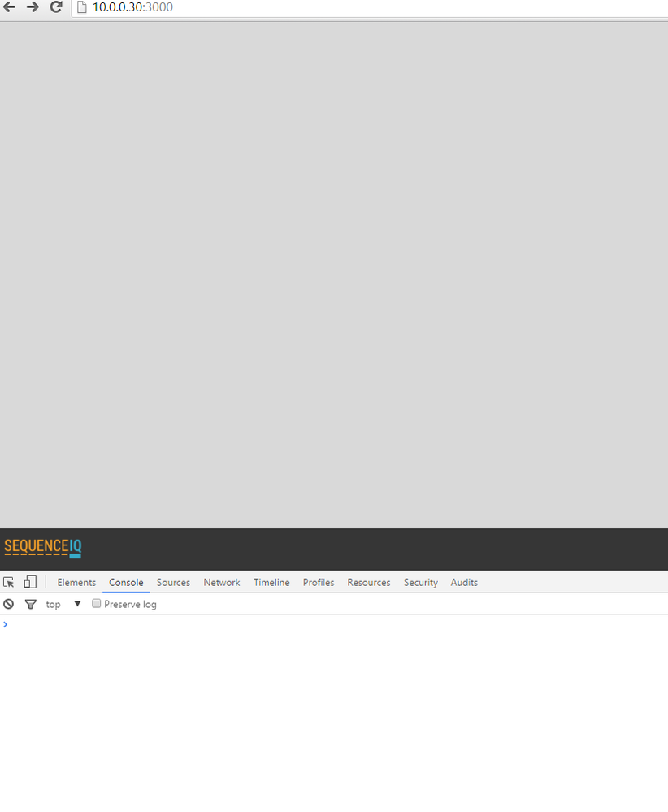Open the top execution context dropdown
Viewport: 668px width, 812px height.
pyautogui.click(x=63, y=604)
